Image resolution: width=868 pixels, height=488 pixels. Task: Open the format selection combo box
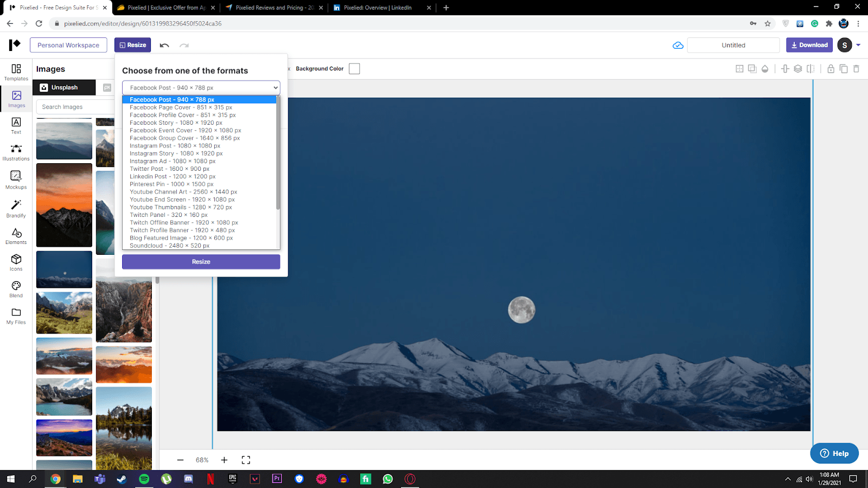click(x=200, y=87)
